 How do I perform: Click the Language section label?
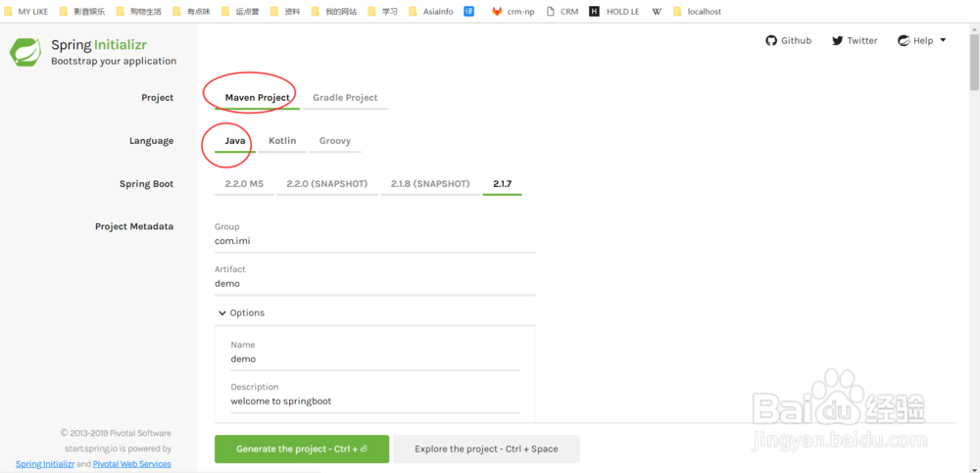pos(151,141)
